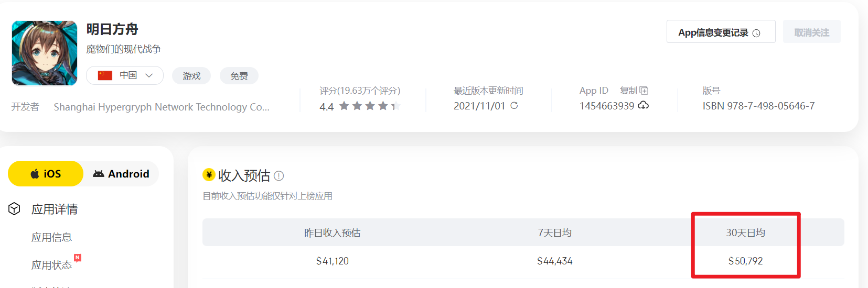Click the developer name Shanghai Hypergryph link
Screen dimensions: 868x288
click(x=162, y=107)
